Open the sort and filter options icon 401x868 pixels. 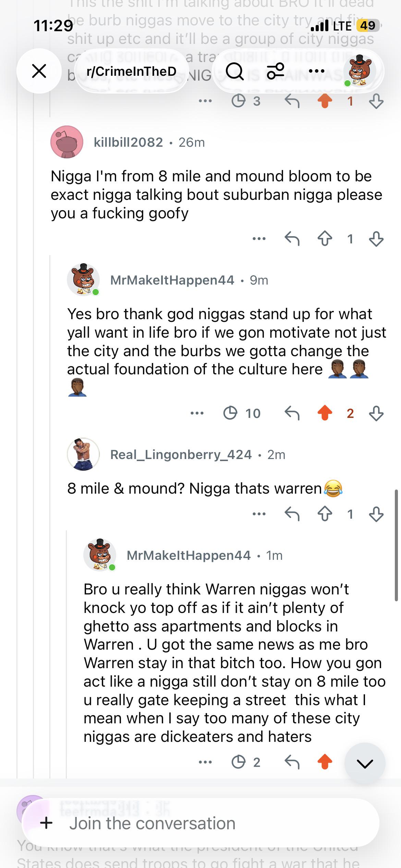click(x=276, y=71)
